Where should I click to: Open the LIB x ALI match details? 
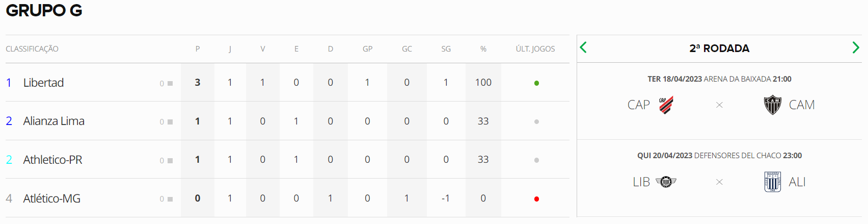[719, 178]
